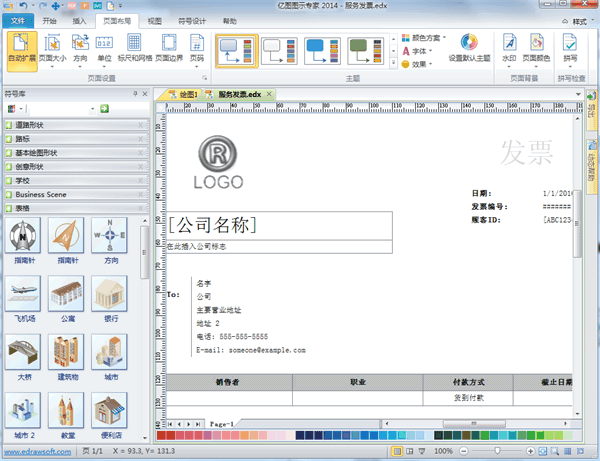The width and height of the screenshot is (600, 461).
Task: Switch to the 符号设计 ribbon tab
Action: 192,21
